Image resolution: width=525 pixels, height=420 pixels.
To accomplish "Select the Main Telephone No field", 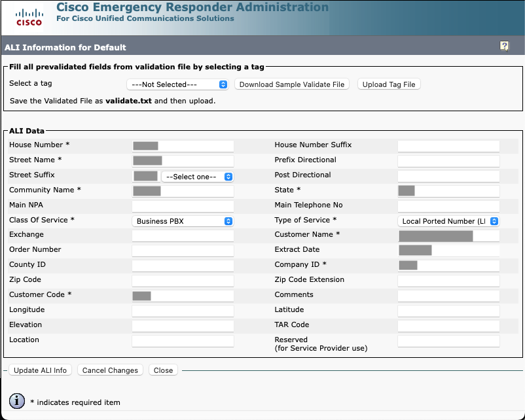I will (448, 205).
